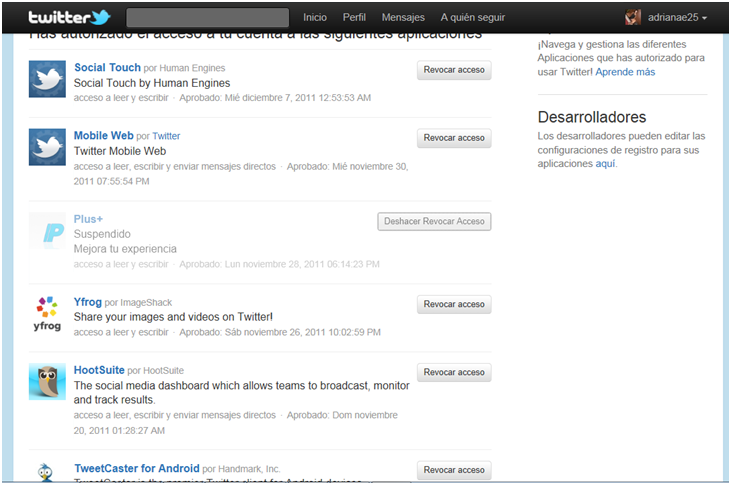The image size is (731, 485).
Task: Open the Social Touch app link
Action: click(x=107, y=68)
